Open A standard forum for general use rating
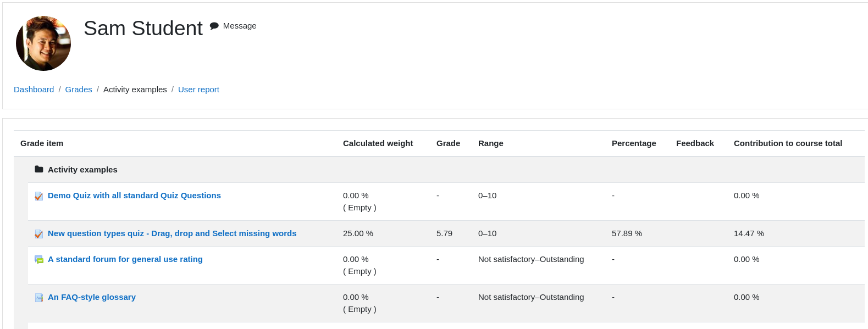 125,259
